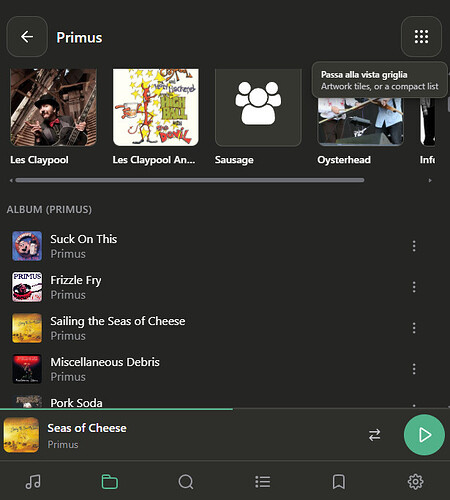Click the Oysterhead artist label
Screen dimensions: 450x500
click(x=344, y=160)
